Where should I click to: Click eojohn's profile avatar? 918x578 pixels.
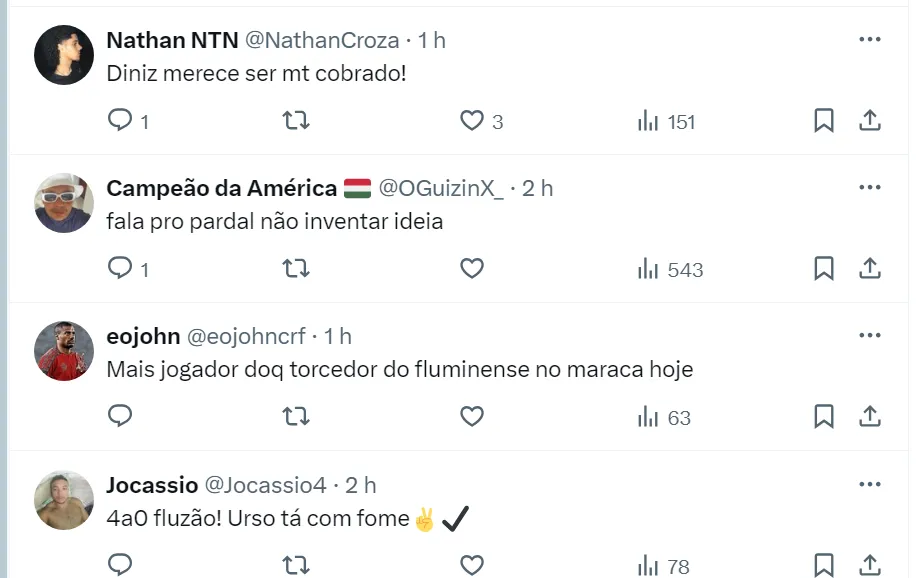tap(64, 351)
